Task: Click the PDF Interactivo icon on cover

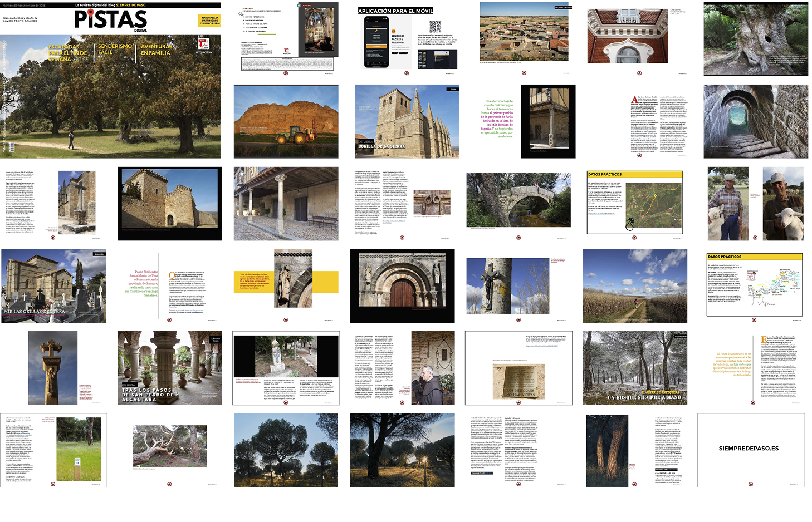Action: (x=203, y=43)
